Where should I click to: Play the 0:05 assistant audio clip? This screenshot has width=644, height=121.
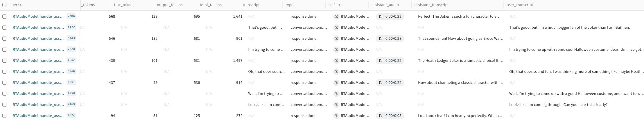381,116
